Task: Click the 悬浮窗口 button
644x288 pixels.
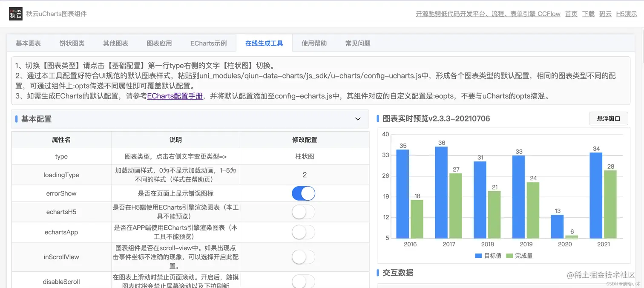Action: (x=608, y=118)
